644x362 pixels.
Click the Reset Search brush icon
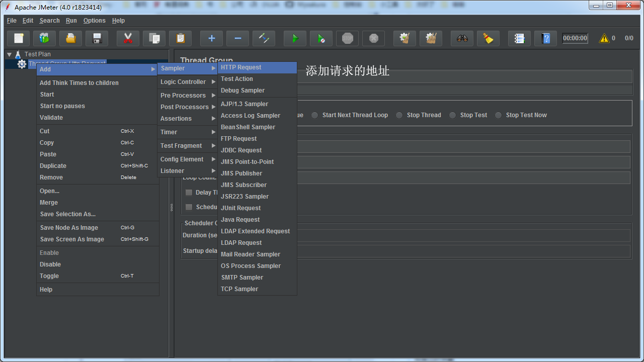(x=489, y=38)
